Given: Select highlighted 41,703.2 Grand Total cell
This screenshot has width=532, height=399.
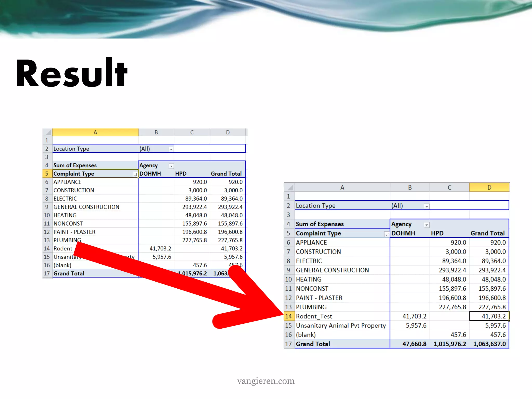Looking at the screenshot, I should point(489,316).
